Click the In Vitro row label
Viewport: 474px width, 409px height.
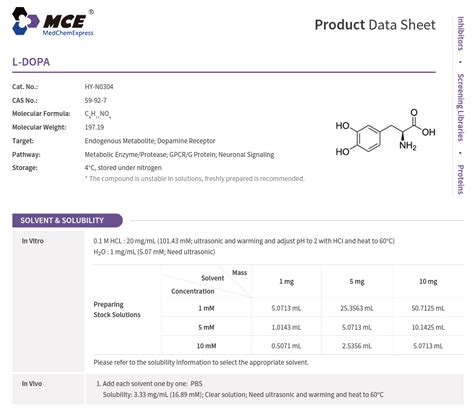coord(33,241)
